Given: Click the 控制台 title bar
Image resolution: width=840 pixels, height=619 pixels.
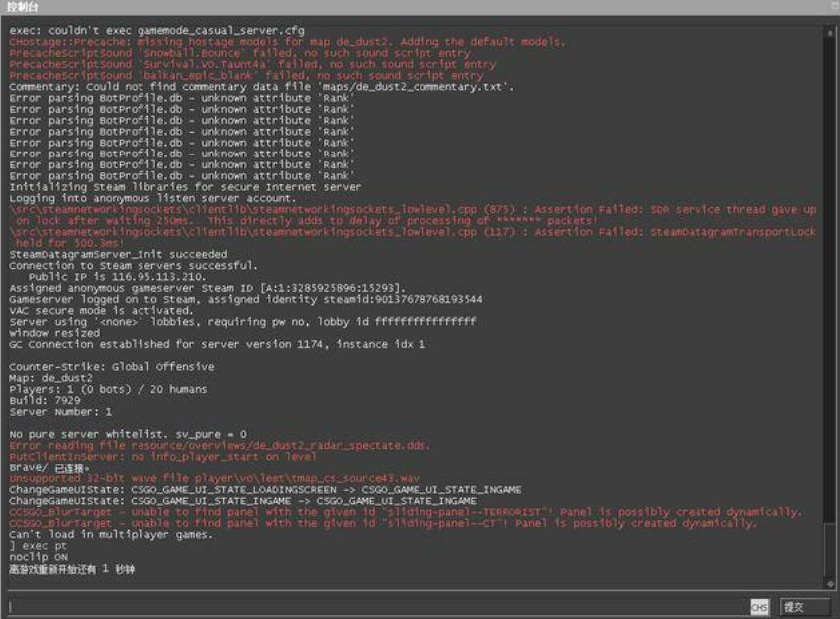Looking at the screenshot, I should [399, 8].
